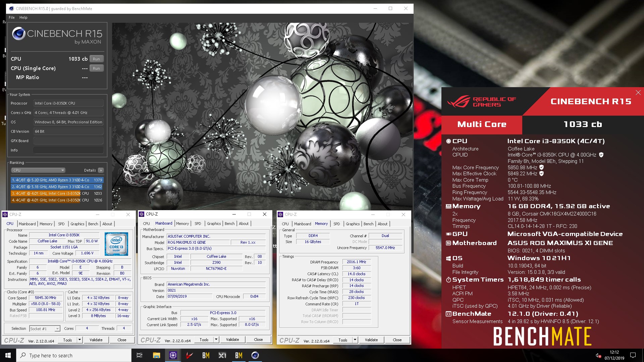Close the BenchMate result overlay panel
The height and width of the screenshot is (362, 644).
tap(638, 93)
